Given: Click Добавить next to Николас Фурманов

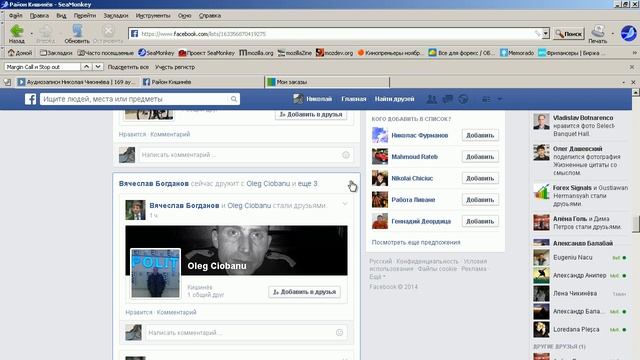Looking at the screenshot, I should 480,135.
